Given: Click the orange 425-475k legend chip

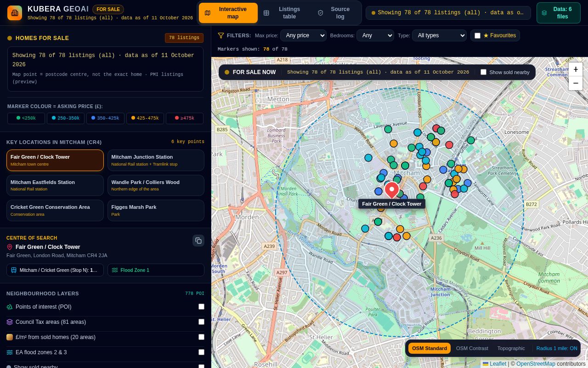Looking at the screenshot, I should pyautogui.click(x=145, y=118).
